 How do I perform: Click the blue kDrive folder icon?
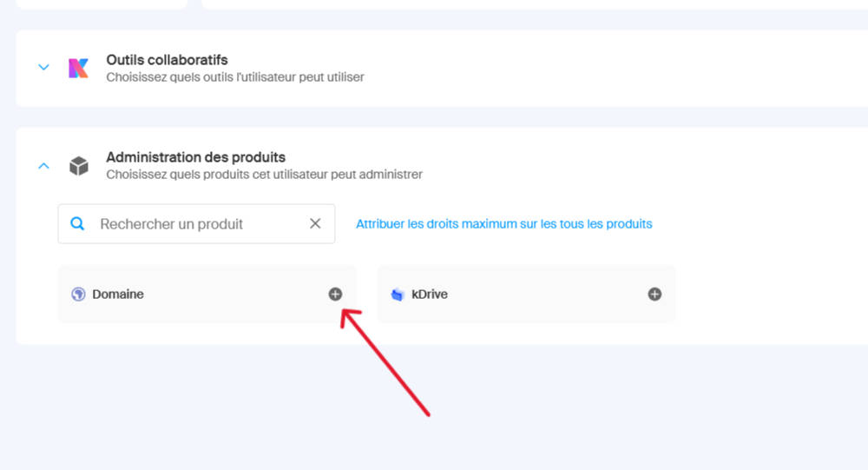(x=398, y=295)
